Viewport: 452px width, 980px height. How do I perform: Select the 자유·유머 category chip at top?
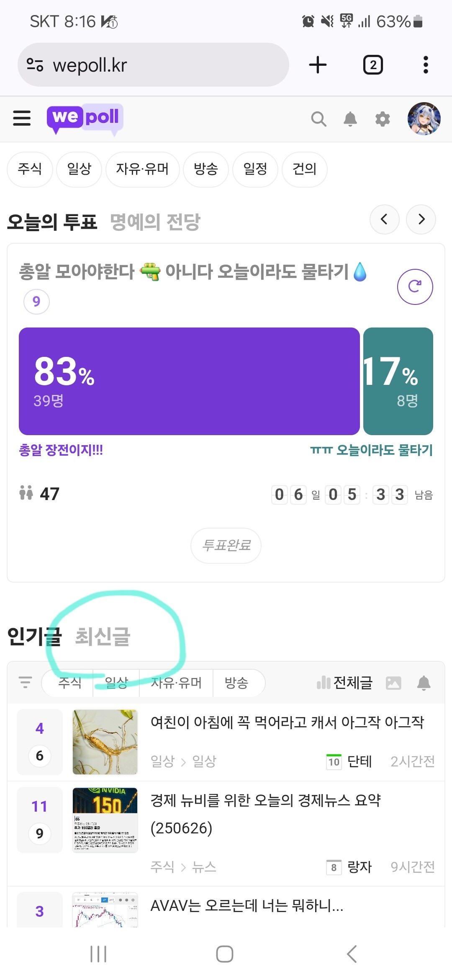pos(142,169)
